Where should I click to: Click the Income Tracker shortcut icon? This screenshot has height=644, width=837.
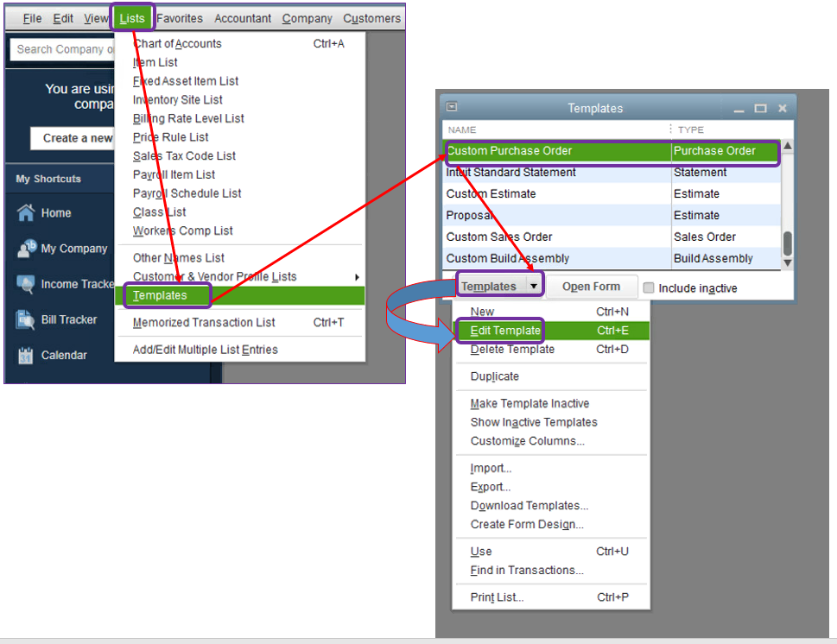[x=26, y=284]
